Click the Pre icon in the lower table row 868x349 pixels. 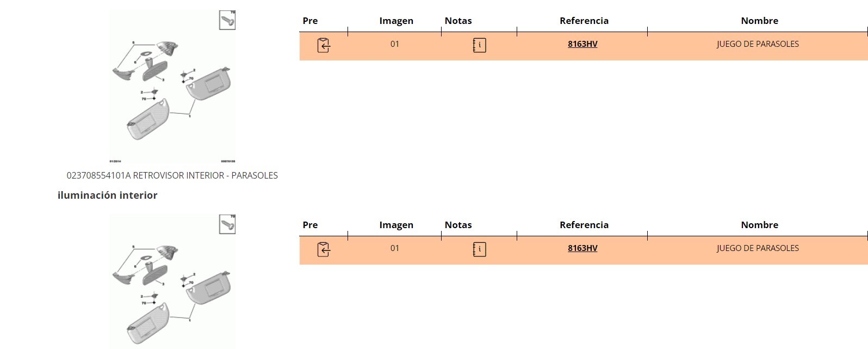[324, 249]
